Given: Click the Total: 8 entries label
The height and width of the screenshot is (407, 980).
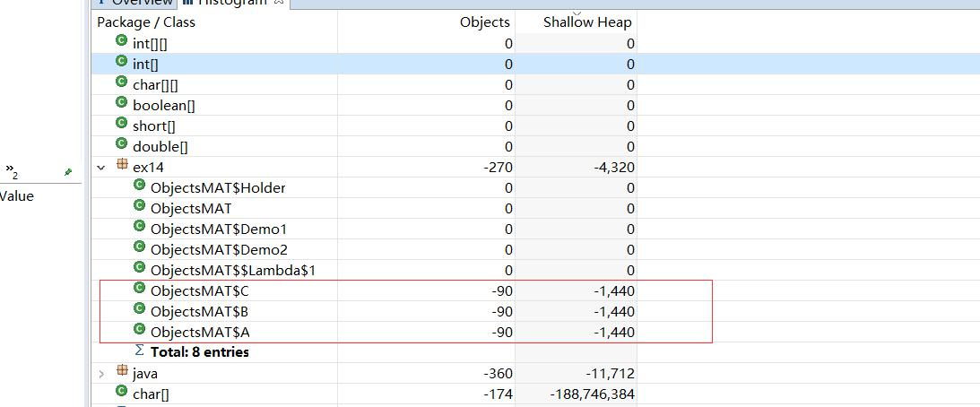Looking at the screenshot, I should (x=200, y=352).
